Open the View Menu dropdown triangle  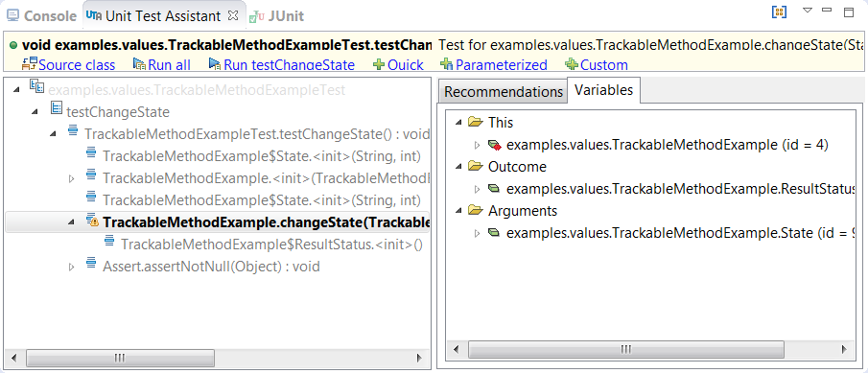(x=808, y=11)
